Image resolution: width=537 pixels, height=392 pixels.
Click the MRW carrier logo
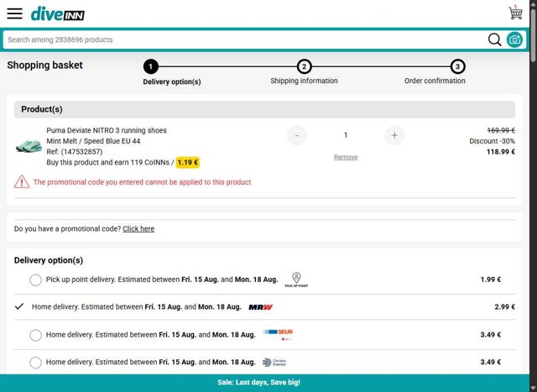coord(261,307)
